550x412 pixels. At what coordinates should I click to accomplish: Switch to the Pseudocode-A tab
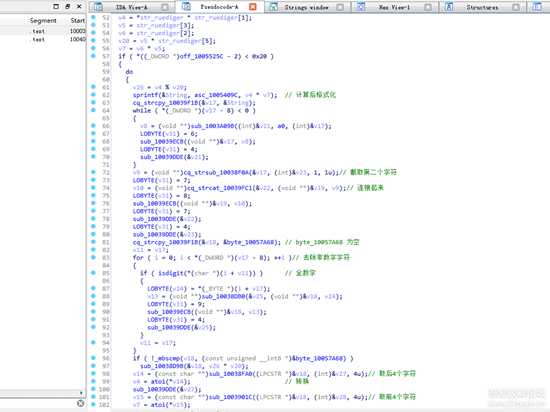pos(219,7)
